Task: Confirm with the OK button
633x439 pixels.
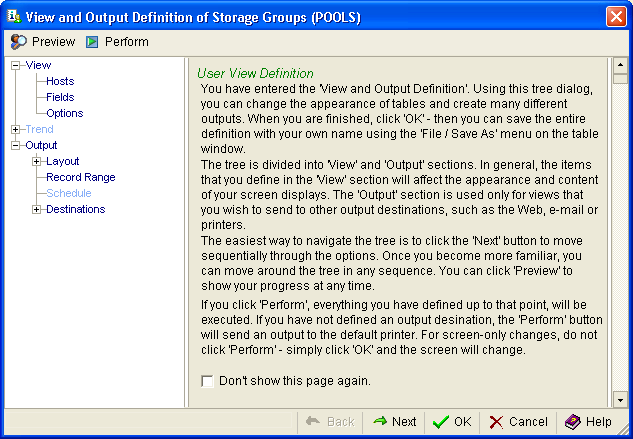Action: click(452, 422)
